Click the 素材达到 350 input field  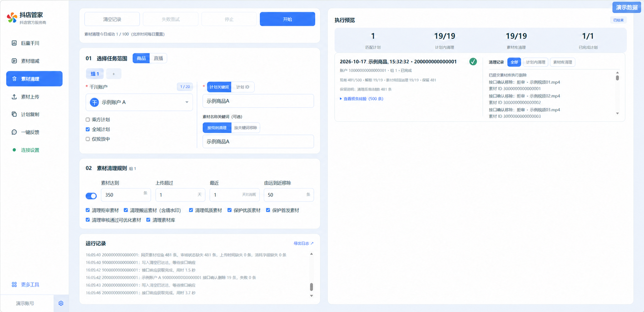click(x=126, y=195)
